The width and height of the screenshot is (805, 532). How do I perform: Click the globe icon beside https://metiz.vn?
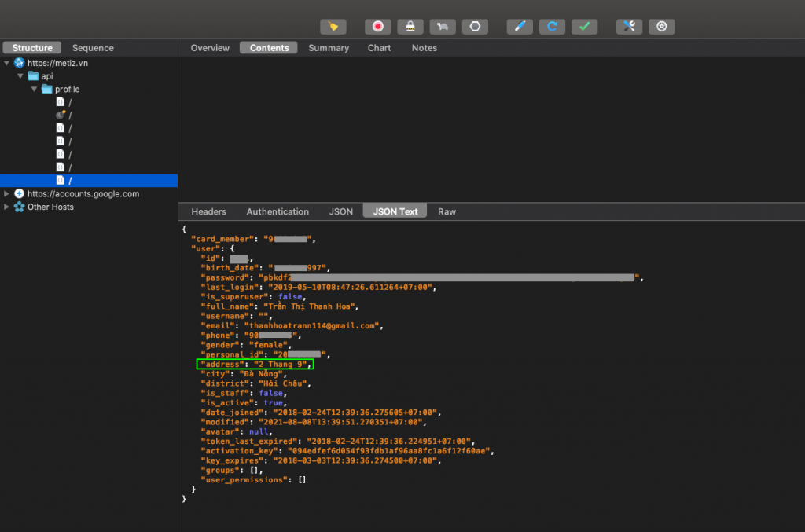[x=20, y=63]
